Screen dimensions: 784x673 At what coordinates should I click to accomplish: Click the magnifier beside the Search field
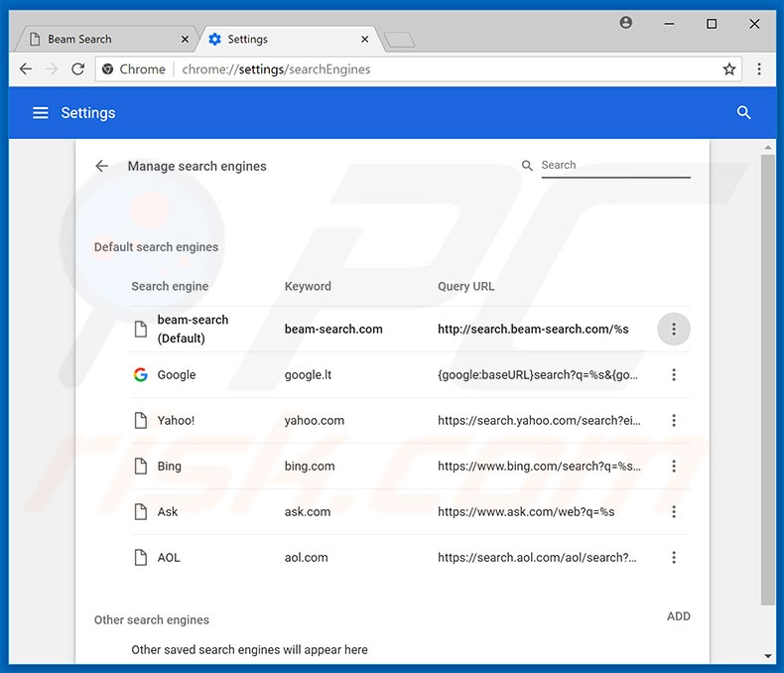click(x=527, y=166)
